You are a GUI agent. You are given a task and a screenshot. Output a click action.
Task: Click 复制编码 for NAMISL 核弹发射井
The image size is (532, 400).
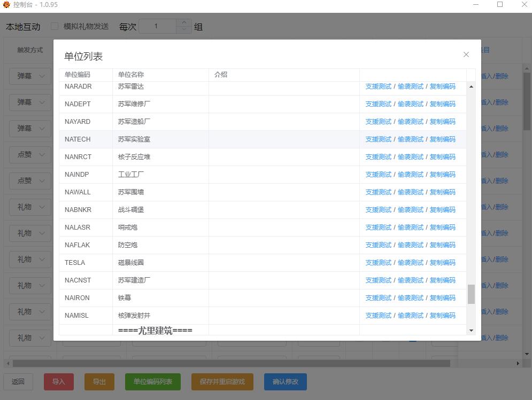pos(442,316)
